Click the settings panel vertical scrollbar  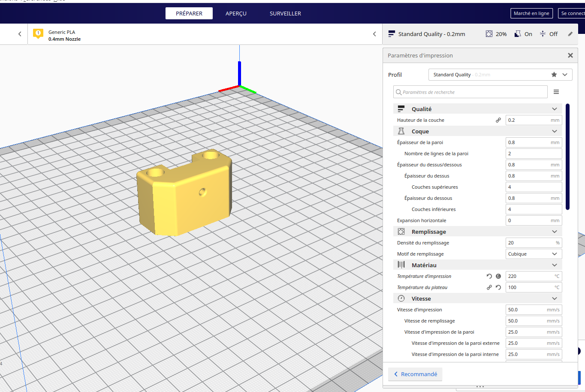click(567, 157)
